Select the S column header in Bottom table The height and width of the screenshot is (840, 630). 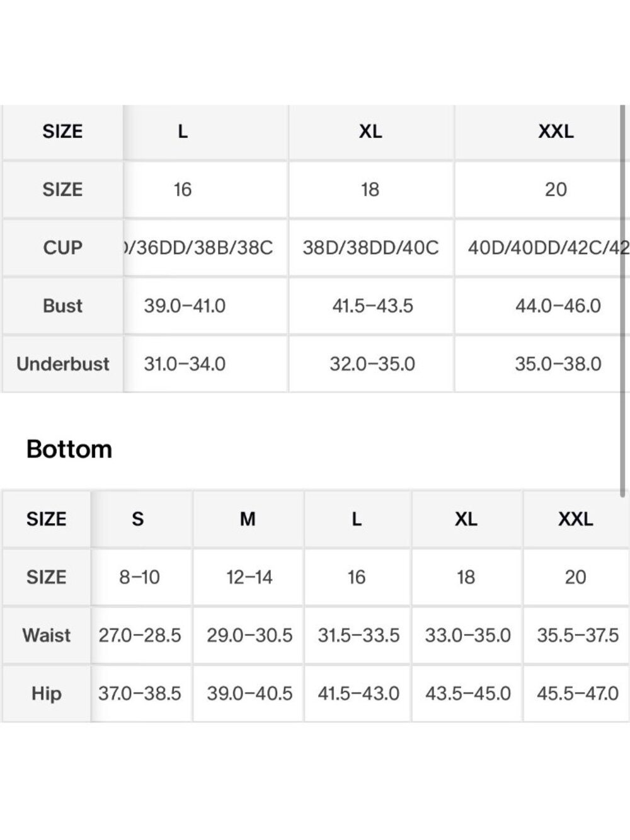tap(138, 519)
